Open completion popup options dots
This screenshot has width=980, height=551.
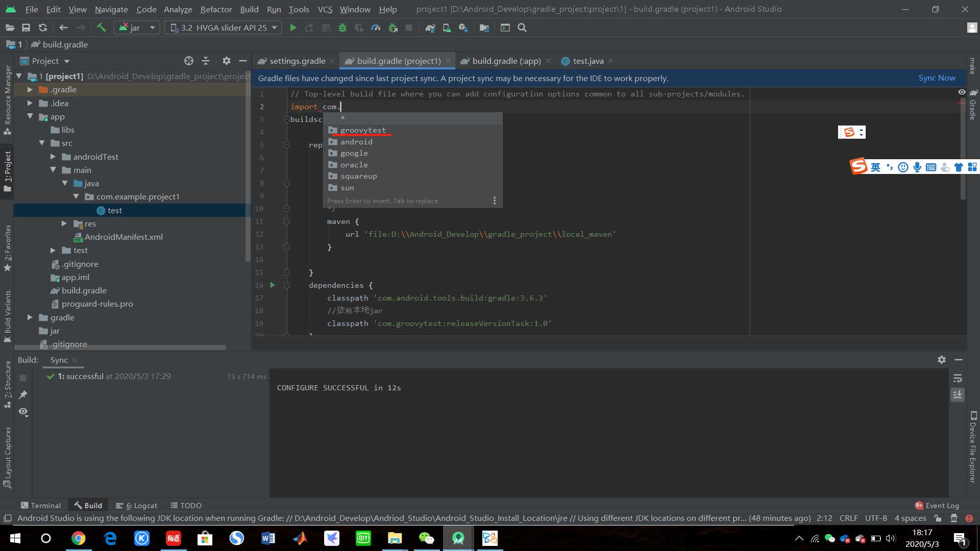point(494,201)
